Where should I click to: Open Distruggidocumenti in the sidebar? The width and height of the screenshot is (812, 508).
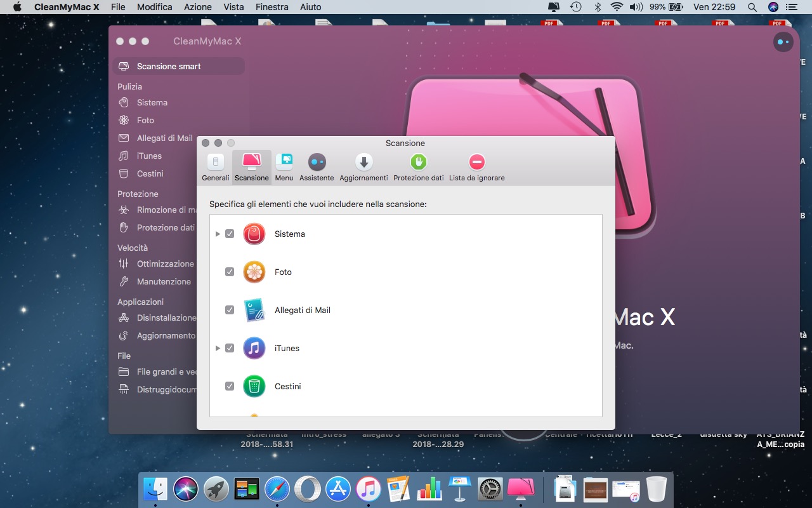[x=157, y=389]
